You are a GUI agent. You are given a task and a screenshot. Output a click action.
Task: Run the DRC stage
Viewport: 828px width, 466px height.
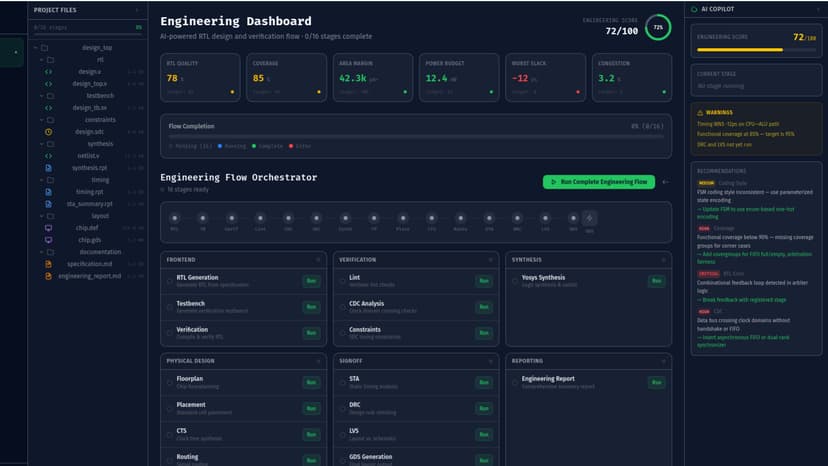point(484,408)
